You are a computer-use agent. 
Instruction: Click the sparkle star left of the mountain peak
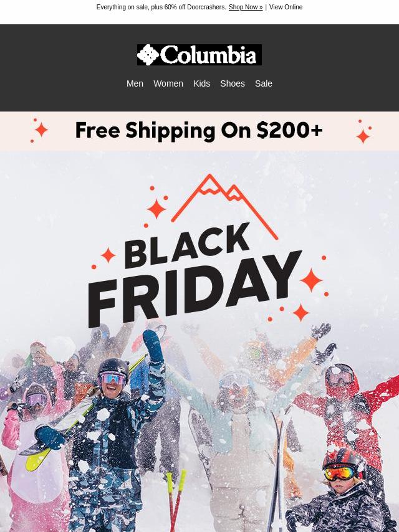click(156, 209)
